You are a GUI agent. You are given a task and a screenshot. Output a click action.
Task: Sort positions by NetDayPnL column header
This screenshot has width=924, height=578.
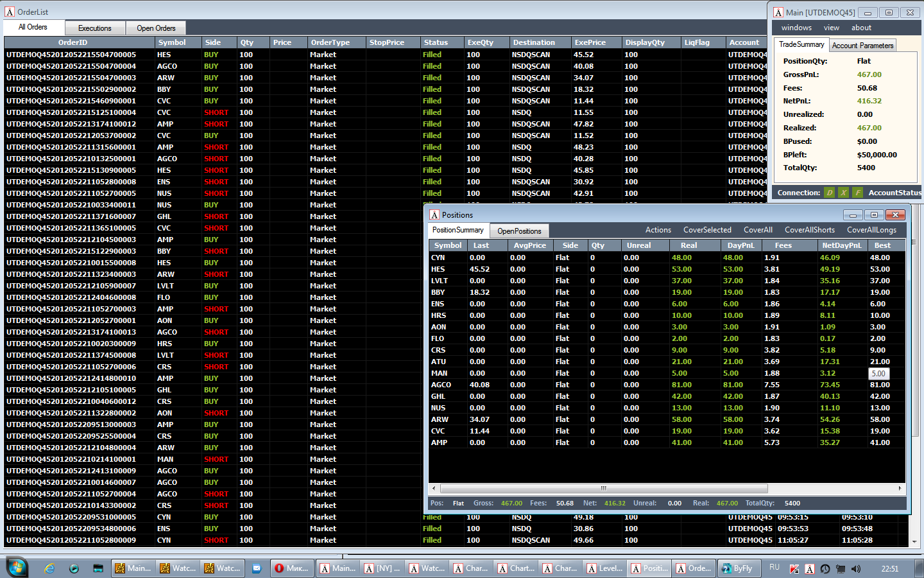point(842,245)
